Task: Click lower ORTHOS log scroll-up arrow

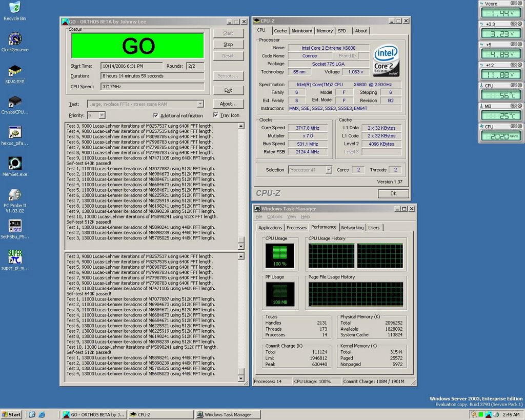Action: pos(241,256)
